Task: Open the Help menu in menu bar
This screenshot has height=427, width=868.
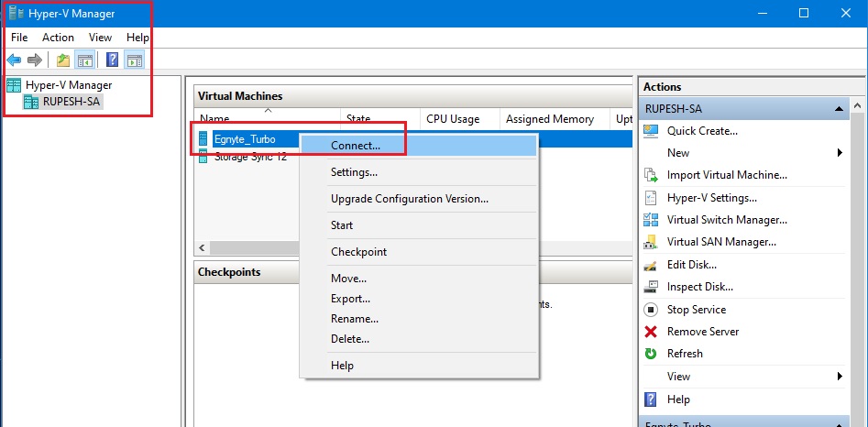Action: [137, 38]
